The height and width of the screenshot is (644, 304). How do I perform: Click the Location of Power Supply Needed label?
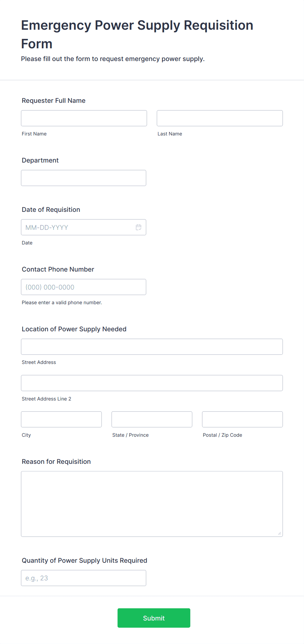[x=74, y=329]
